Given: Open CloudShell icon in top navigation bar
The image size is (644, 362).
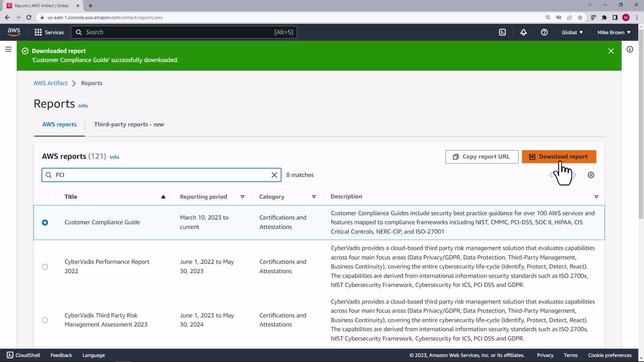Looking at the screenshot, I should 502,32.
